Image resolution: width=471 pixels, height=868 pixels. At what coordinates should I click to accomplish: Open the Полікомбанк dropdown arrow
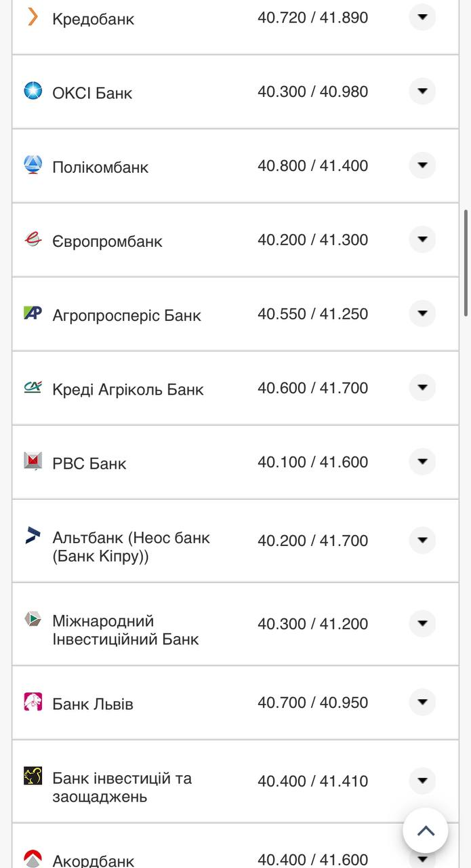click(x=422, y=165)
